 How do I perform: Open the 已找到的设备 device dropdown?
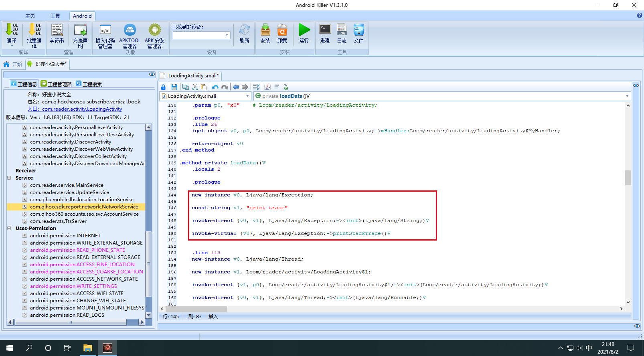pyautogui.click(x=227, y=35)
